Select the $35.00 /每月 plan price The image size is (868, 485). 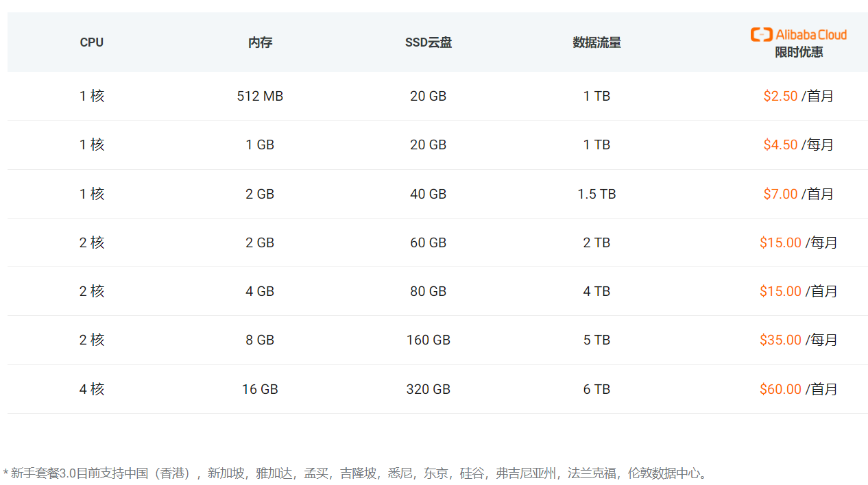coord(798,340)
